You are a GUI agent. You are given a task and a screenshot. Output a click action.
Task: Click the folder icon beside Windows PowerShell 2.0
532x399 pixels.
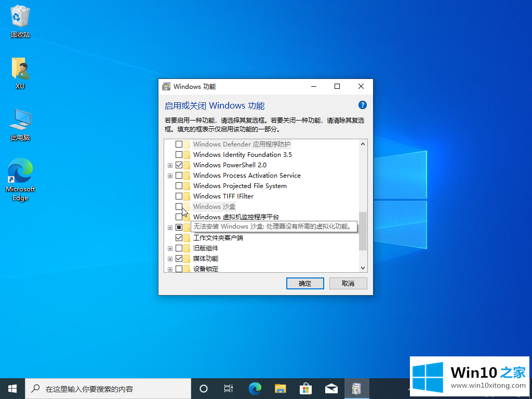click(187, 165)
